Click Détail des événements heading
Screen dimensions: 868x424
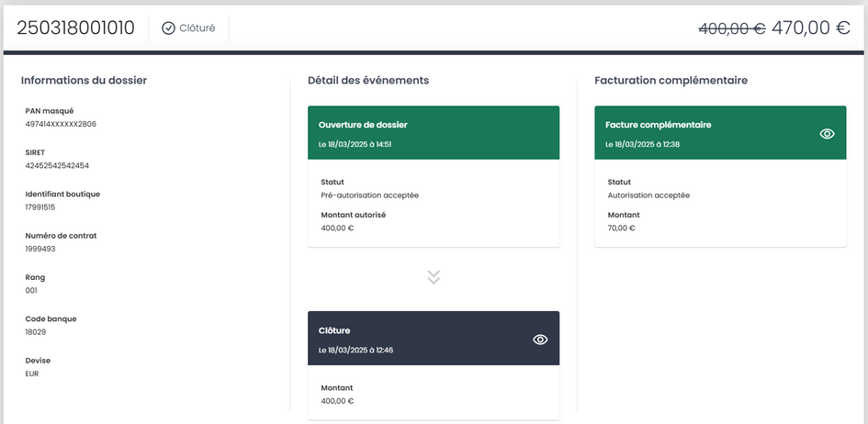pos(368,80)
